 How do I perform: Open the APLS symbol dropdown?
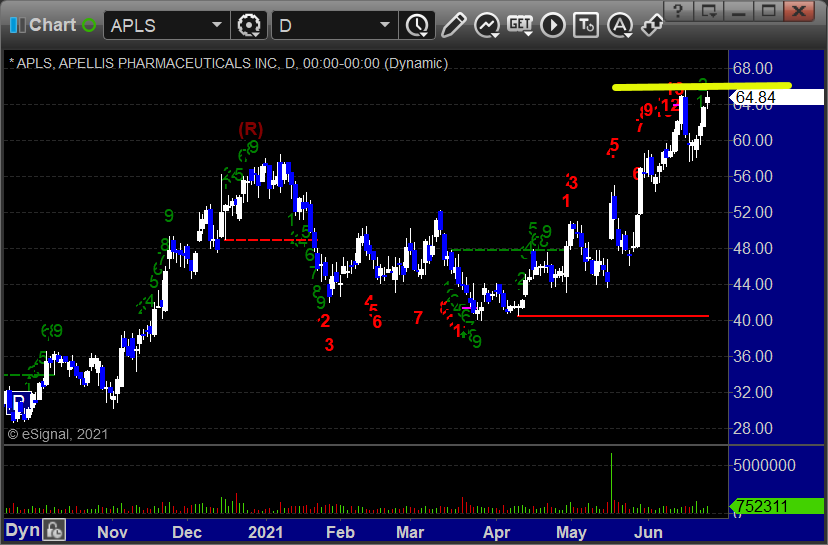217,25
